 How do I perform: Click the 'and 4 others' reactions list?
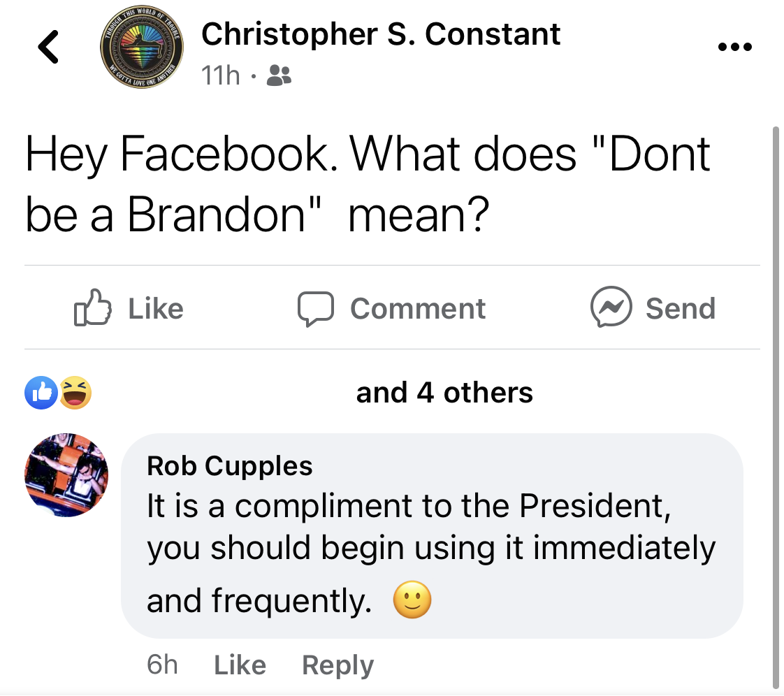click(x=444, y=393)
